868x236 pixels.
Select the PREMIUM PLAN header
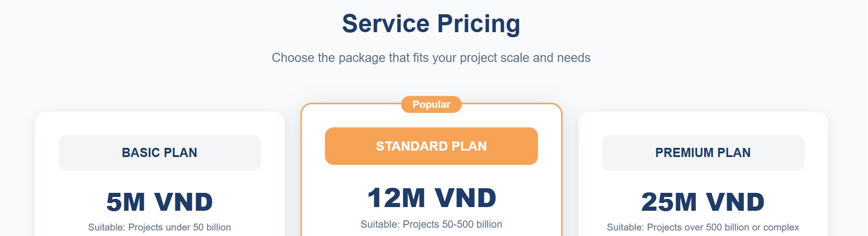coord(703,152)
